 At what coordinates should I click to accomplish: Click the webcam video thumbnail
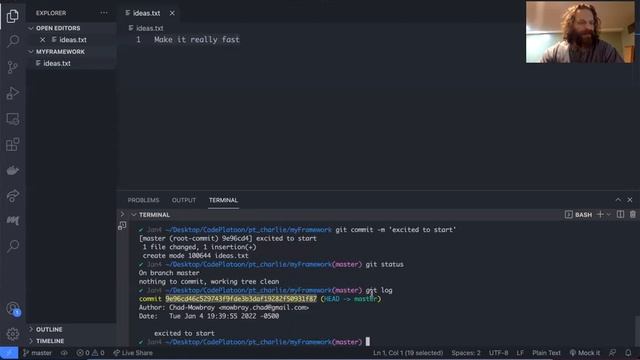point(580,32)
